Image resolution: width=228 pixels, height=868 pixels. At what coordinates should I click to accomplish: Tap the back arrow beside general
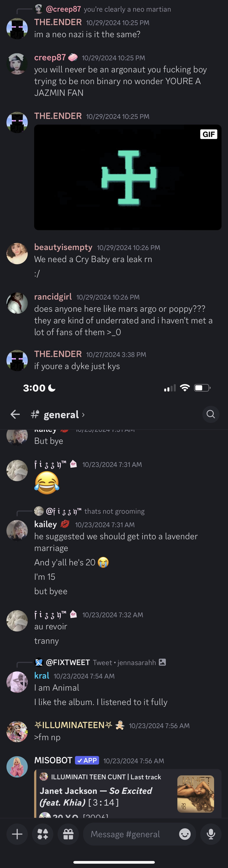(x=15, y=414)
